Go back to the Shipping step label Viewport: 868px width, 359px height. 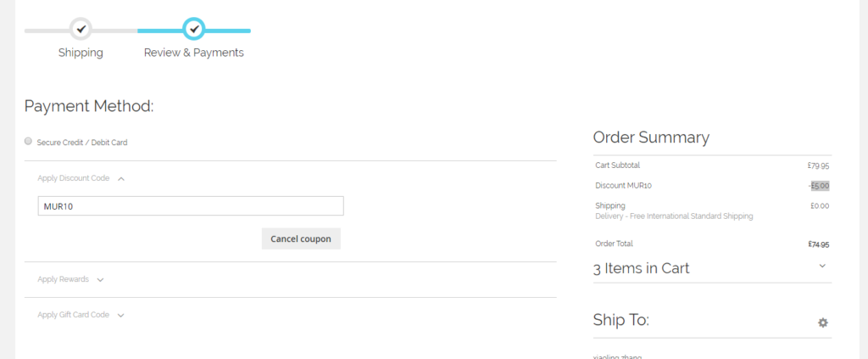[81, 53]
